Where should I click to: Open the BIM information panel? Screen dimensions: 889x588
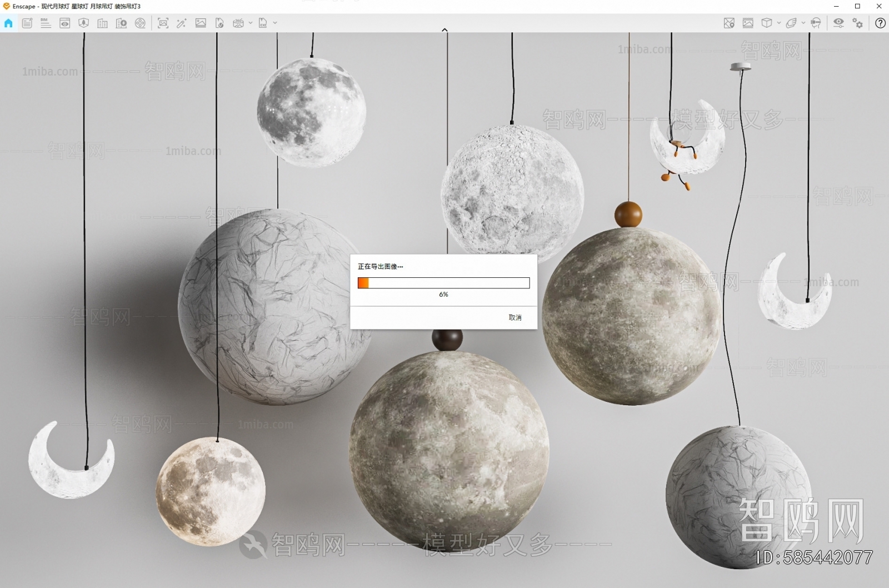coord(46,23)
